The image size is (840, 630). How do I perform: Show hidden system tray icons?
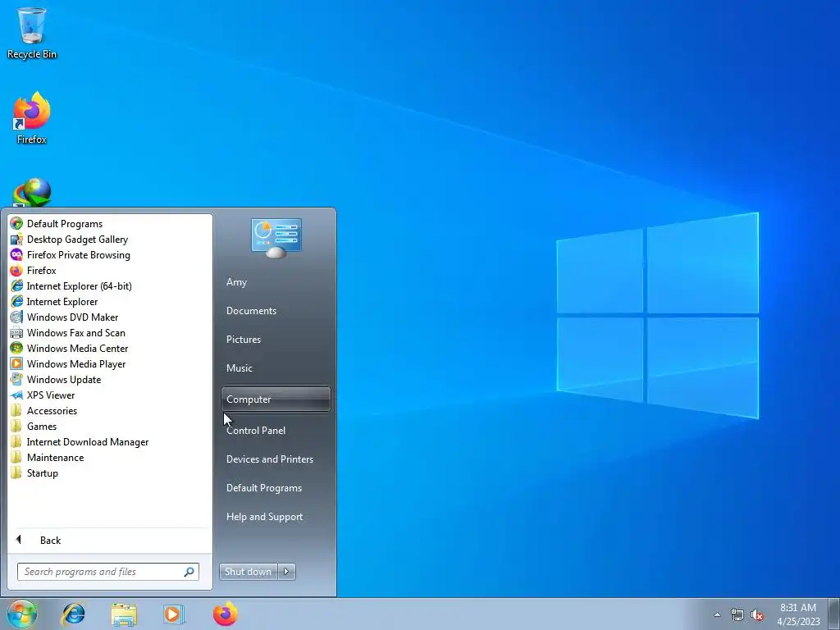(717, 614)
